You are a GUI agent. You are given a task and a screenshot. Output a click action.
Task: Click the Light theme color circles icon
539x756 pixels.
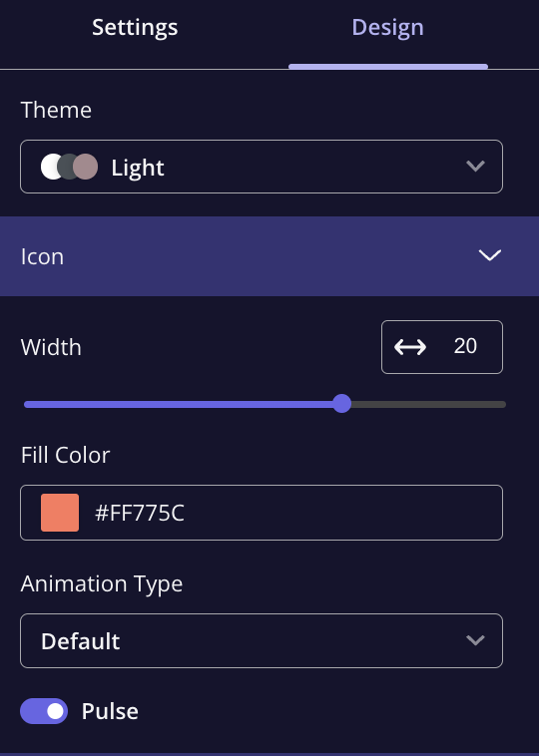pyautogui.click(x=69, y=167)
